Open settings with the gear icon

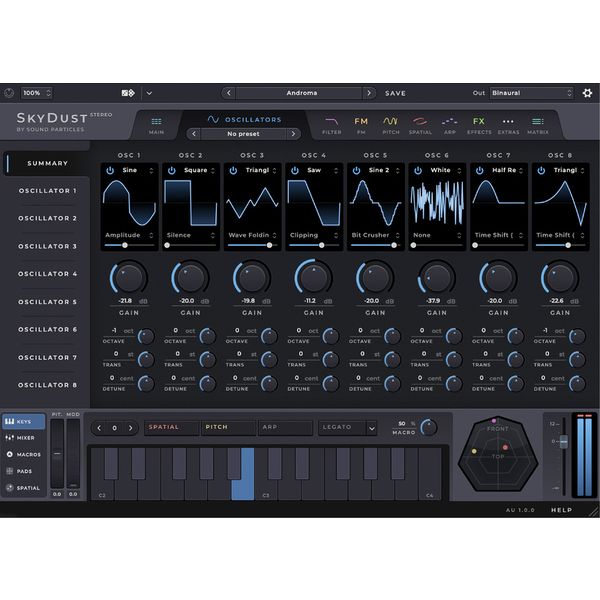coord(587,93)
